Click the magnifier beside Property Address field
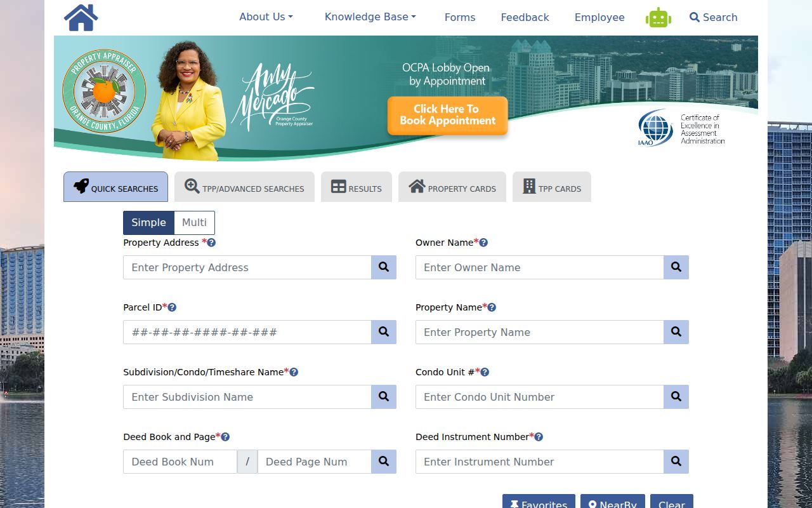This screenshot has width=812, height=508. point(384,267)
